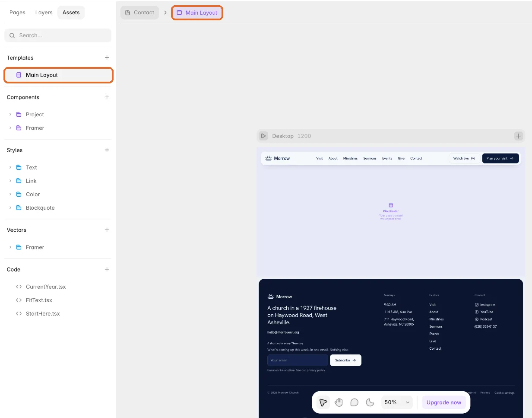Open the 50% zoom dropdown
Screen dimensions: 532x418
coord(397,402)
